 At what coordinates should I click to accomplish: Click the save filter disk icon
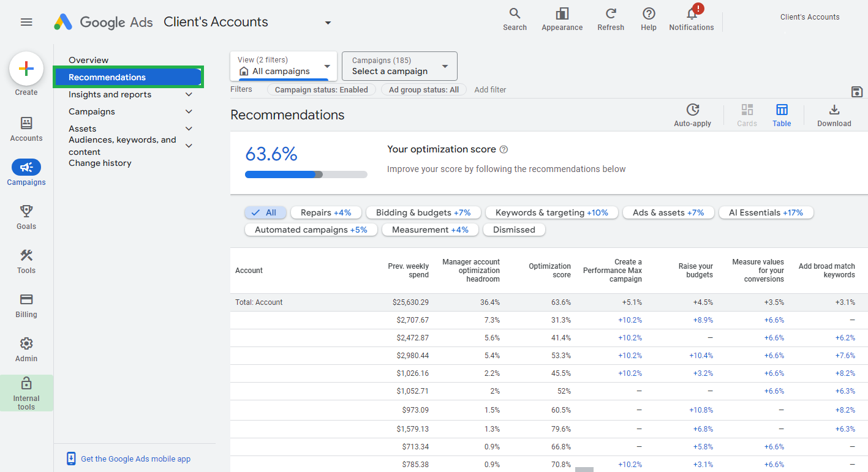(857, 92)
